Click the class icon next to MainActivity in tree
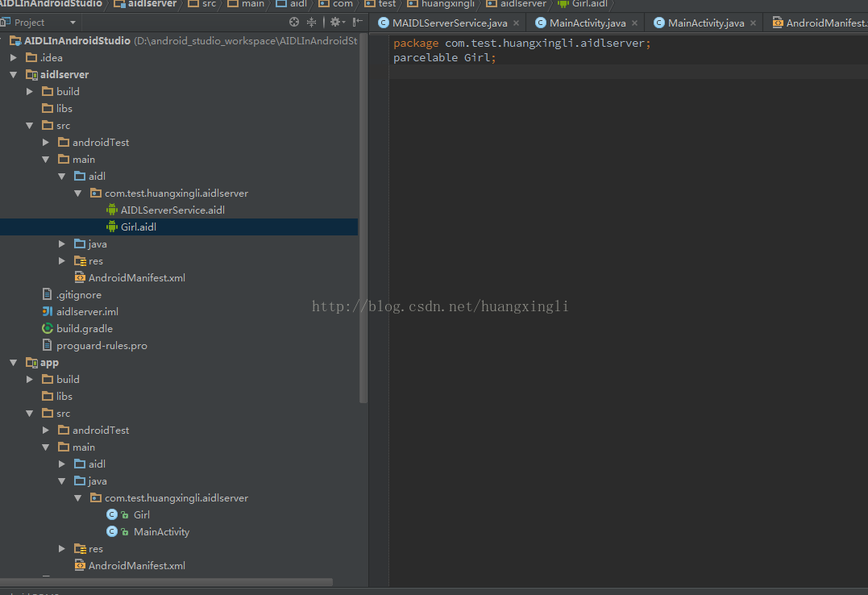The height and width of the screenshot is (595, 868). (x=112, y=532)
